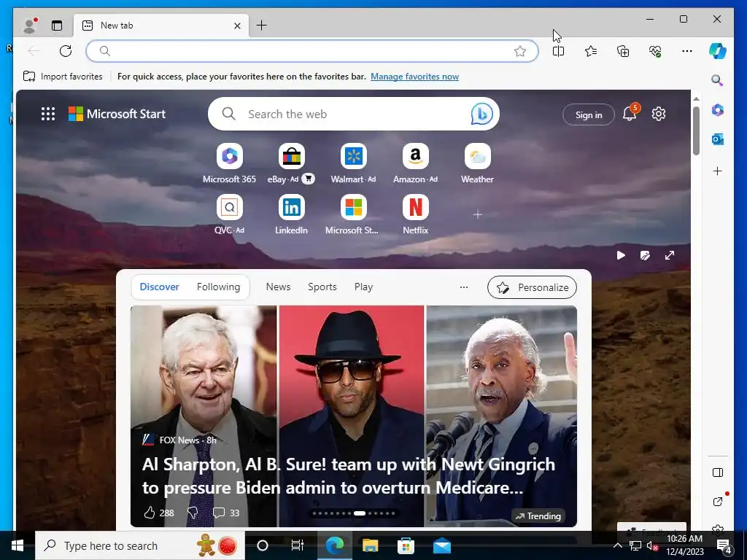Open the article's 33 comments
Image resolution: width=747 pixels, height=560 pixels.
point(226,513)
